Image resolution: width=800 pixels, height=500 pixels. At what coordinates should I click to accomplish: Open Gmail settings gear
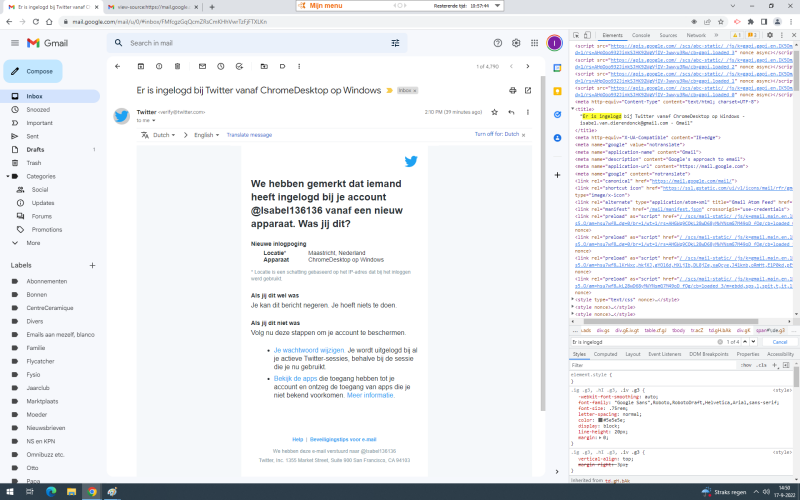[516, 43]
